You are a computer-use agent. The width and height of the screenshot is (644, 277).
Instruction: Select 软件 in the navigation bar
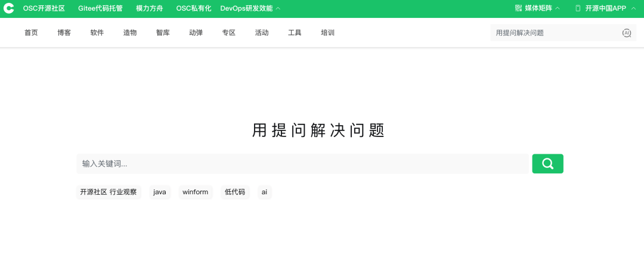click(97, 33)
